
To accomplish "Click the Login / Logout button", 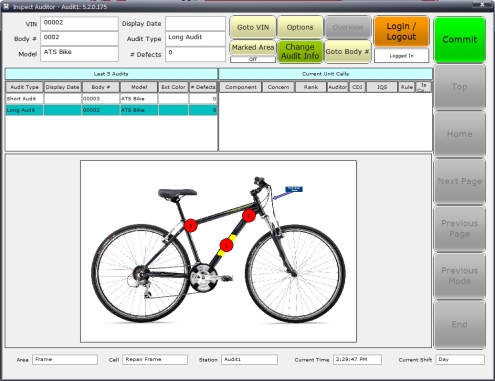I will (x=401, y=31).
